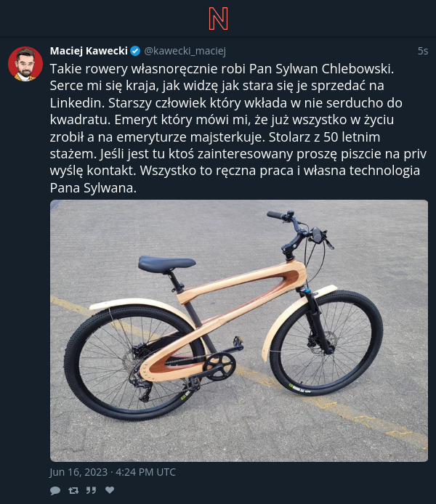
Task: Click the quote marks icon
Action: click(91, 490)
